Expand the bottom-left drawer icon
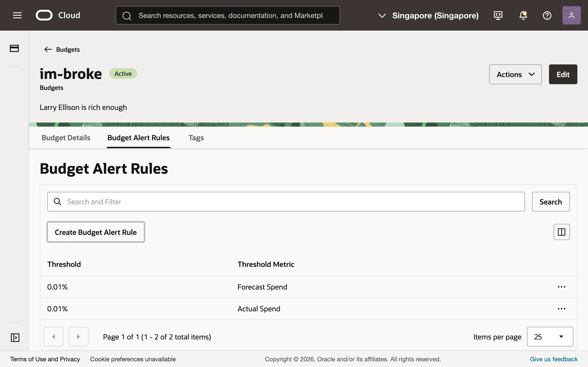The image size is (588, 367). pos(15,337)
